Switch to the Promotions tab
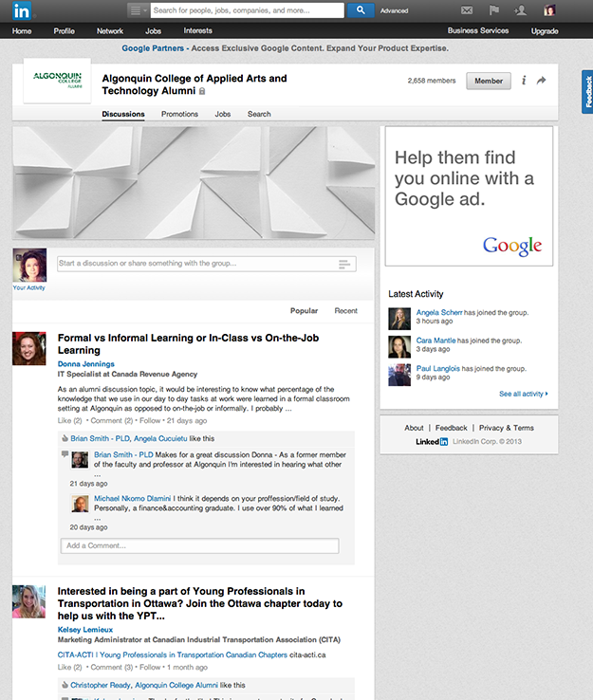 pyautogui.click(x=179, y=114)
